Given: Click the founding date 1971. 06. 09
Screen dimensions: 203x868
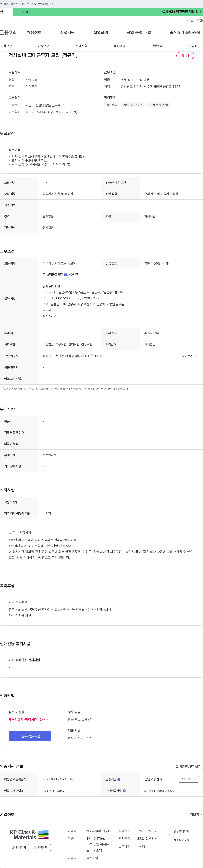Looking at the screenshot, I should click(x=147, y=831).
